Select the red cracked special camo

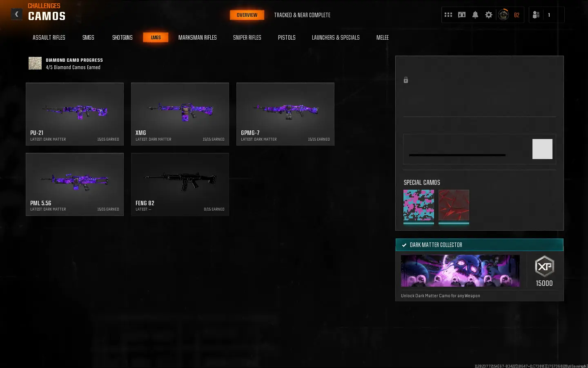pyautogui.click(x=454, y=205)
